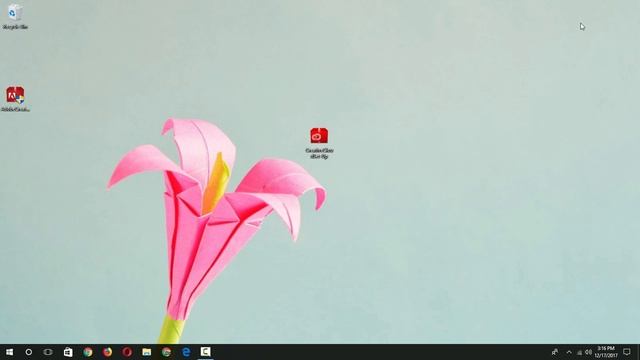The height and width of the screenshot is (360, 640).
Task: Open the clock and date flyout
Action: coord(606,352)
